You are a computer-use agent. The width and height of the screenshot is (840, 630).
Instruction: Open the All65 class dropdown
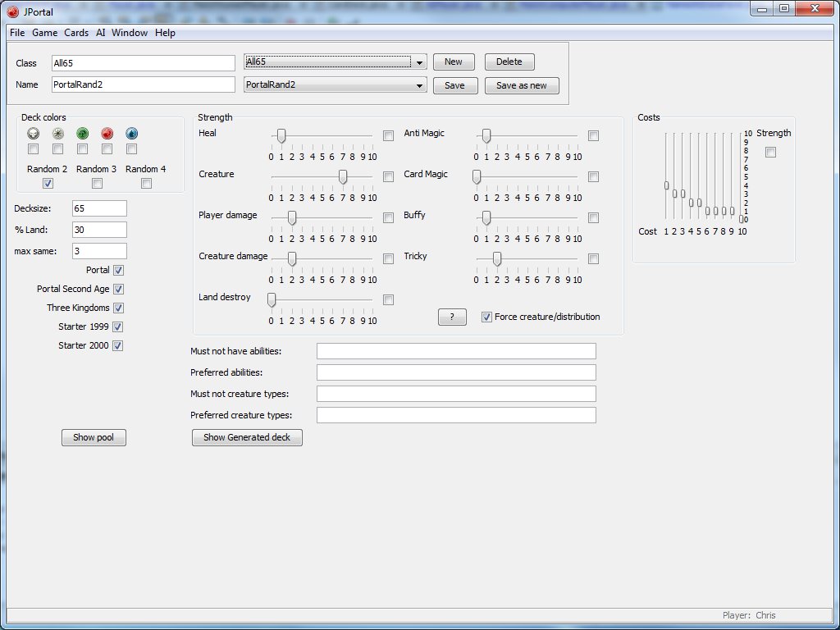[x=419, y=62]
